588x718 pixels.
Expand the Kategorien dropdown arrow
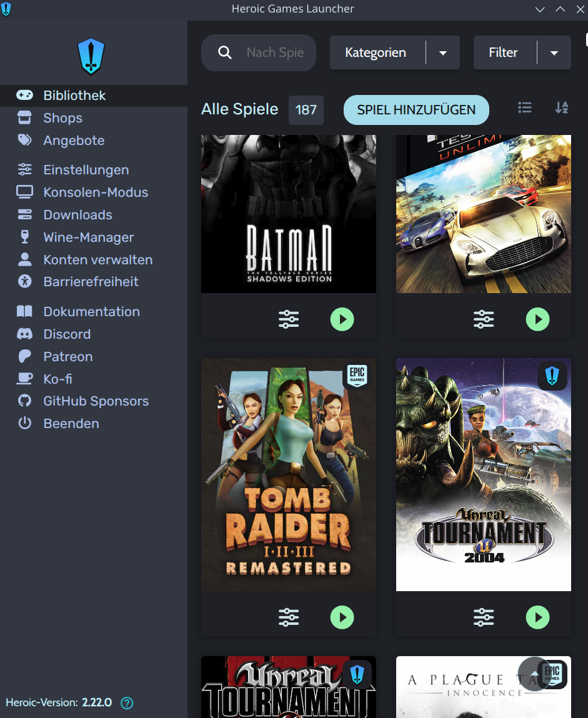pos(443,53)
